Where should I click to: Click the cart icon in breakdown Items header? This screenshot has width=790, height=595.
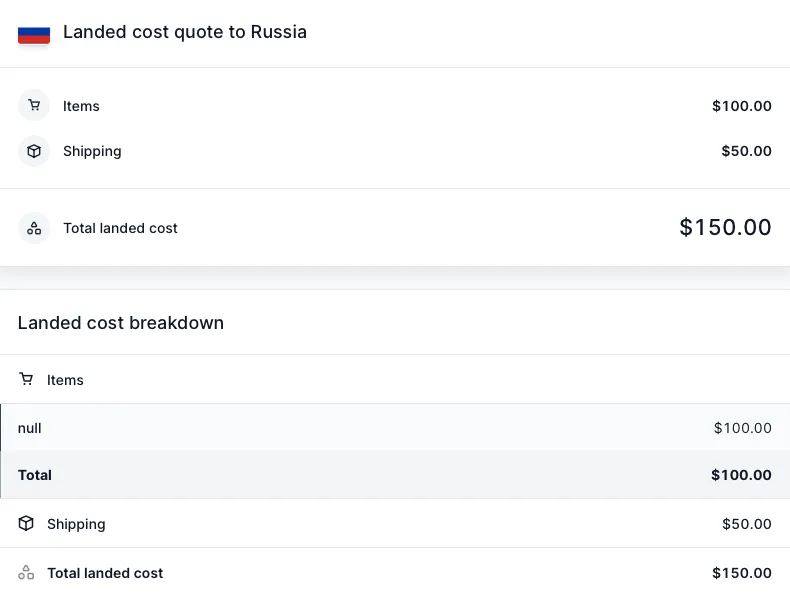[26, 380]
